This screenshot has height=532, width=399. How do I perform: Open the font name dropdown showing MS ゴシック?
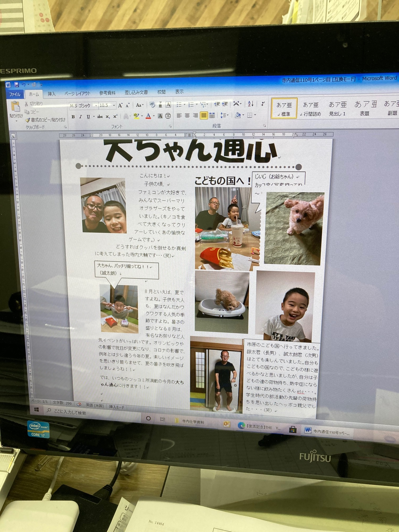pos(96,106)
